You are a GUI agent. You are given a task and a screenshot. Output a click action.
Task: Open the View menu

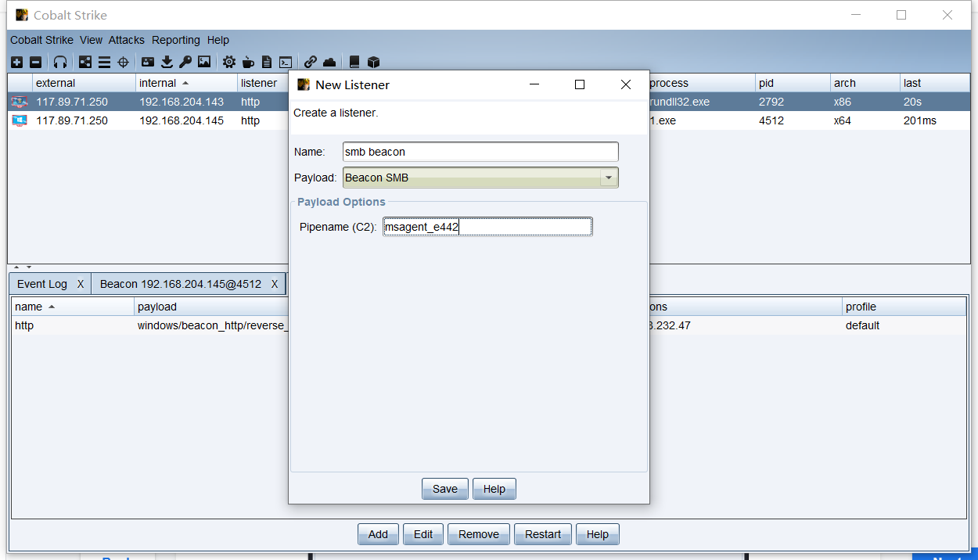click(x=91, y=40)
